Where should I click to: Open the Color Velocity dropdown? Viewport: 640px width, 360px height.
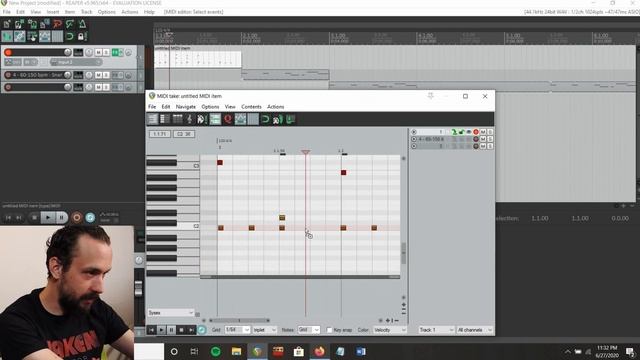click(x=389, y=330)
